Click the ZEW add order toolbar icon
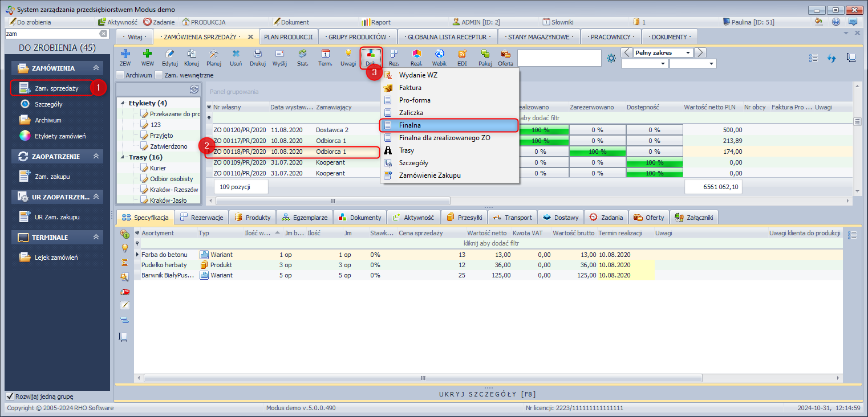Image resolution: width=868 pixels, height=417 pixels. click(125, 57)
